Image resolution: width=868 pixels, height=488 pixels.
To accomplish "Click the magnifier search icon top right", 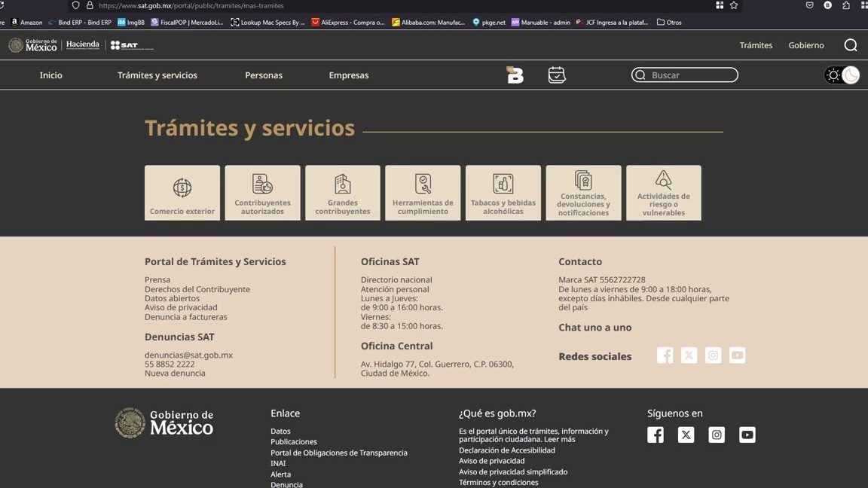I will tap(851, 45).
